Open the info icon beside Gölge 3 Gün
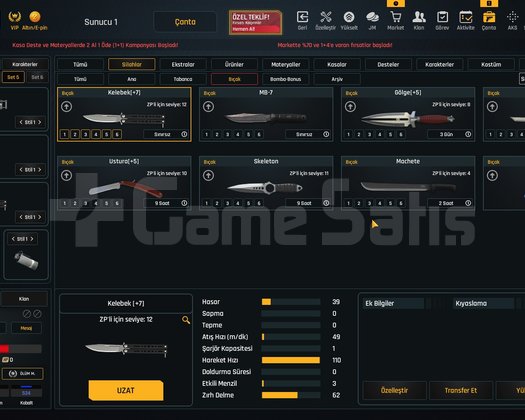This screenshot has height=420, width=525. (468, 134)
